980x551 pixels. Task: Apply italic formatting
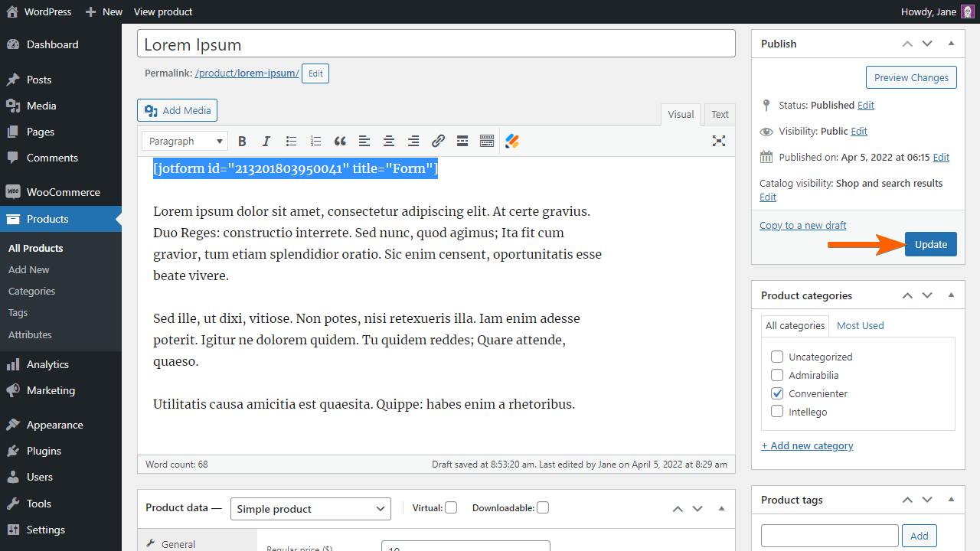point(266,141)
